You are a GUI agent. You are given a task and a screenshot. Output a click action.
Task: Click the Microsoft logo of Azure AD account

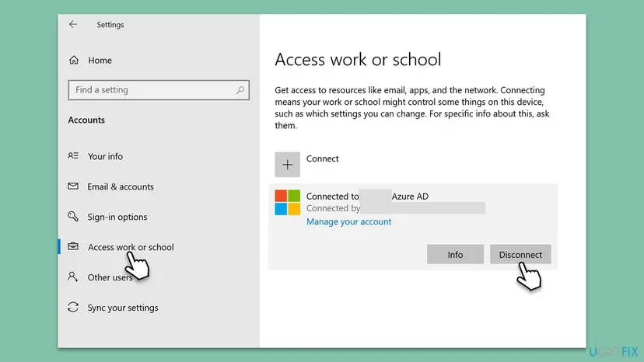coord(288,202)
